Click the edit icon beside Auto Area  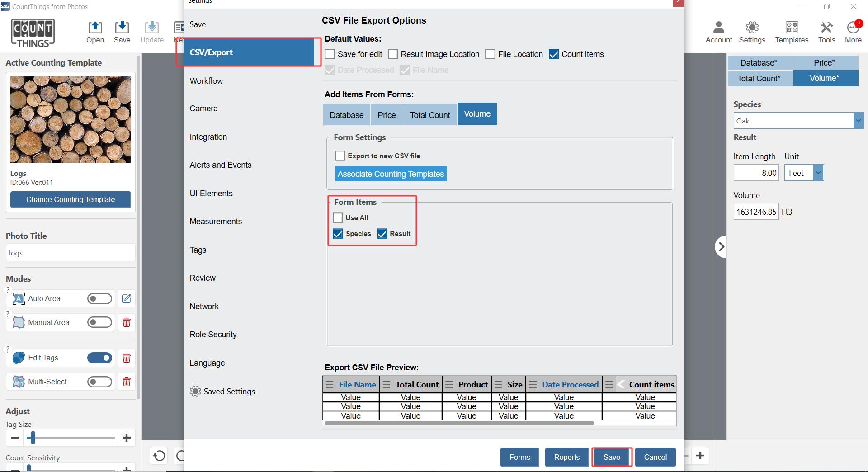(x=127, y=298)
